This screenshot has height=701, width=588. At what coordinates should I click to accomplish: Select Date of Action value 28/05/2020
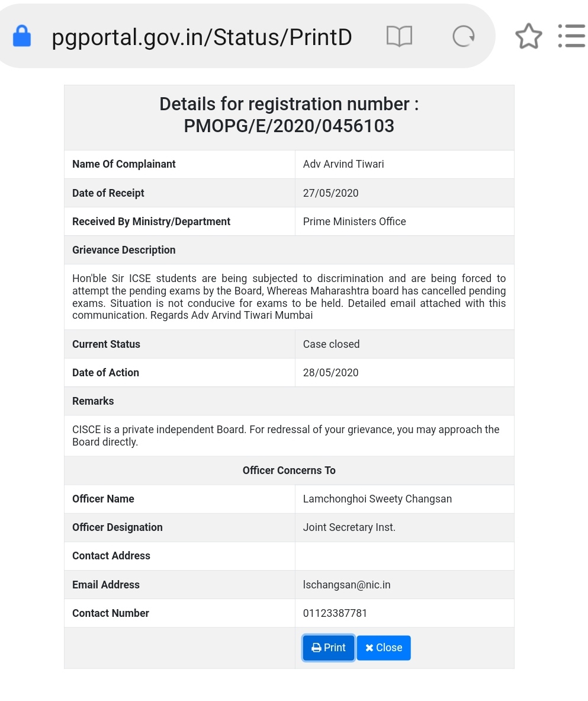click(x=330, y=373)
